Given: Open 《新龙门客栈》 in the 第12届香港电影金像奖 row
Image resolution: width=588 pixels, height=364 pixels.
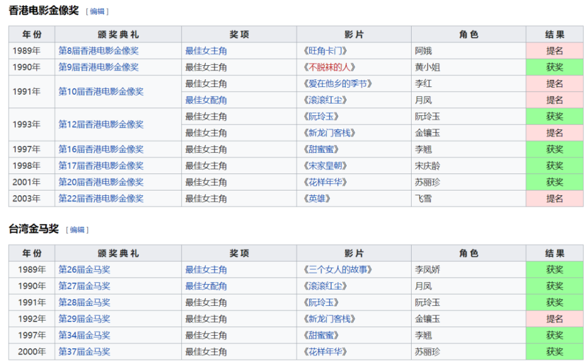Looking at the screenshot, I should [329, 133].
